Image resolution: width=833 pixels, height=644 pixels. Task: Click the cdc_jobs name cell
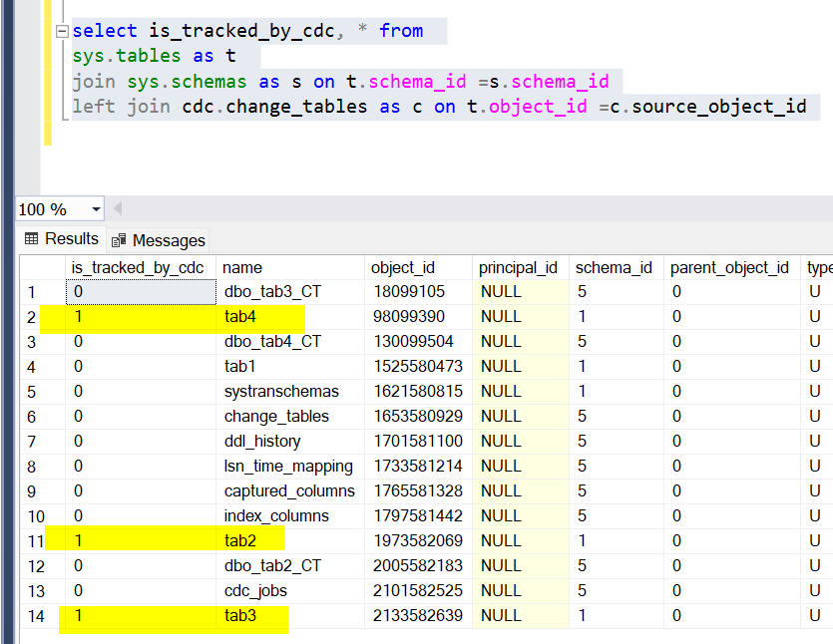click(x=290, y=591)
